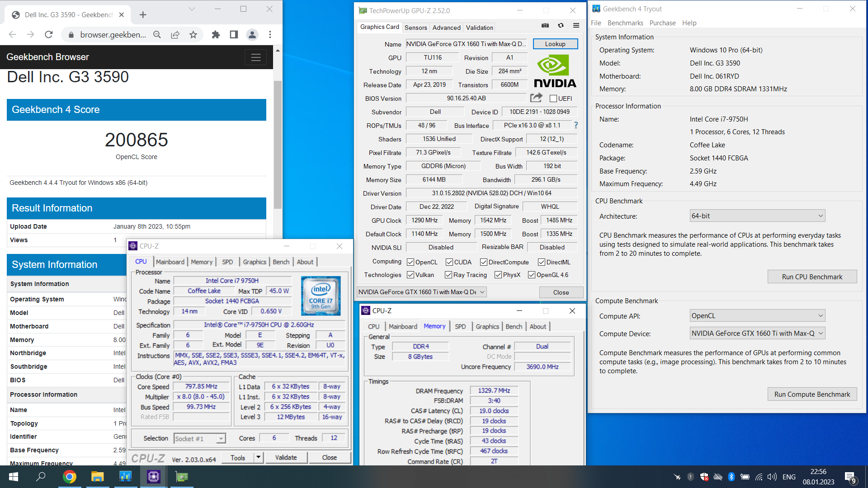
Task: Click Intel Core i7 badge in CPU-Z
Action: 321,296
